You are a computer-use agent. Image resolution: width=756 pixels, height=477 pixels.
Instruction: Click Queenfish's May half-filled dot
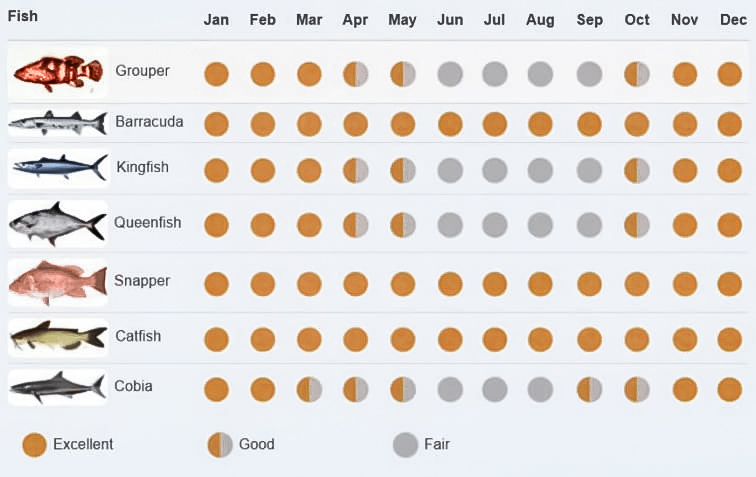pos(403,225)
